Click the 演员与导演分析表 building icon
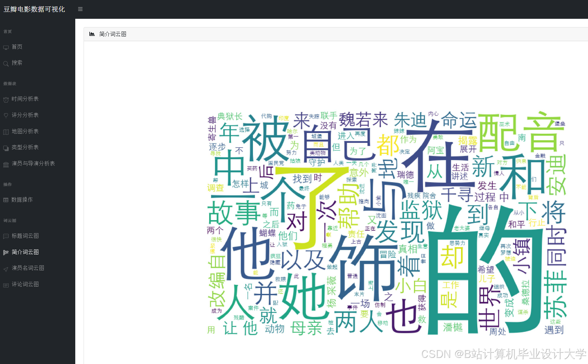The width and height of the screenshot is (588, 364). (6, 164)
